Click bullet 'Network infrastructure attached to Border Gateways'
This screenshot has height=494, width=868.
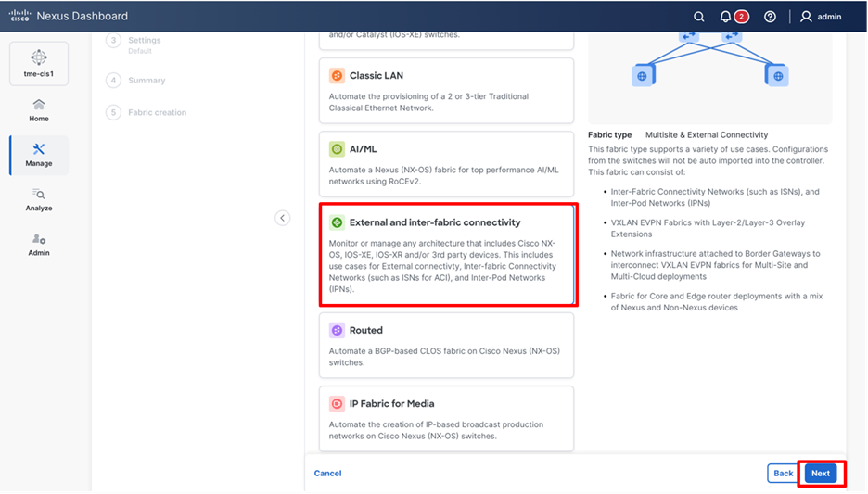715,265
